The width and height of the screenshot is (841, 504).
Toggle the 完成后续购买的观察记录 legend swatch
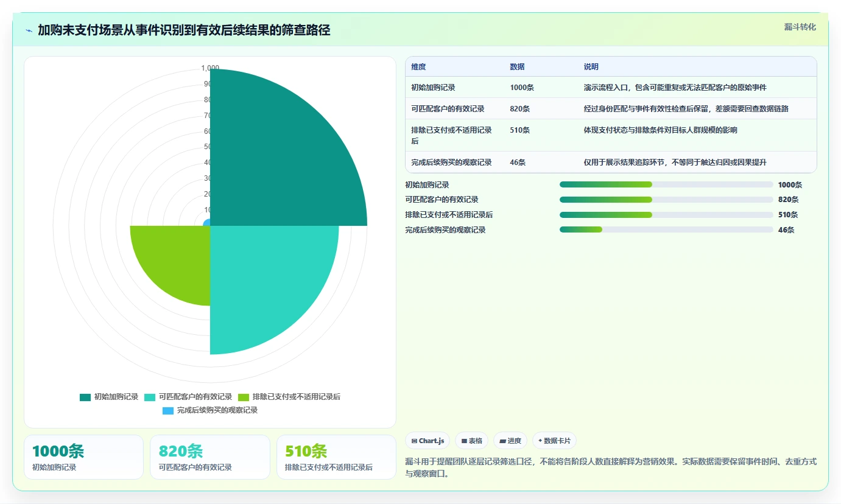pyautogui.click(x=168, y=410)
